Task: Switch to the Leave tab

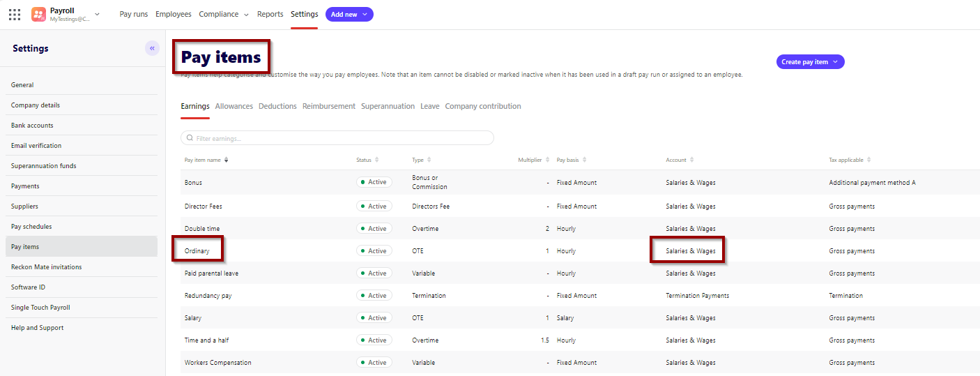Action: tap(430, 106)
